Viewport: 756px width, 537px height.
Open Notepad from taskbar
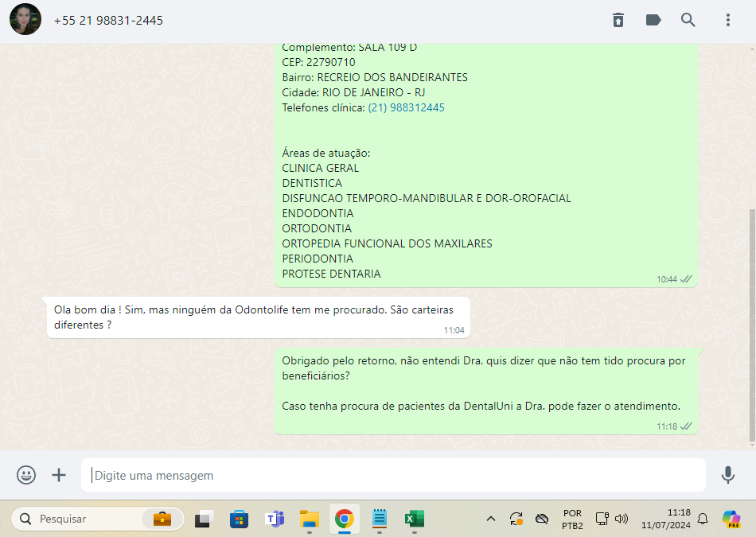pos(380,519)
